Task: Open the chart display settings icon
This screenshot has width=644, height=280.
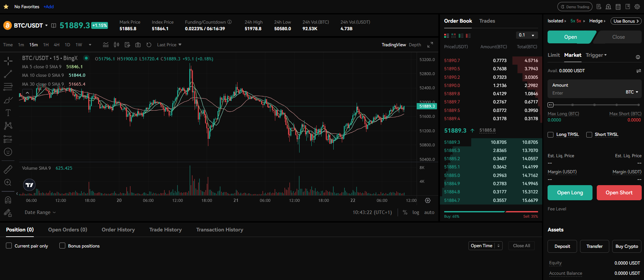Action: (127, 45)
